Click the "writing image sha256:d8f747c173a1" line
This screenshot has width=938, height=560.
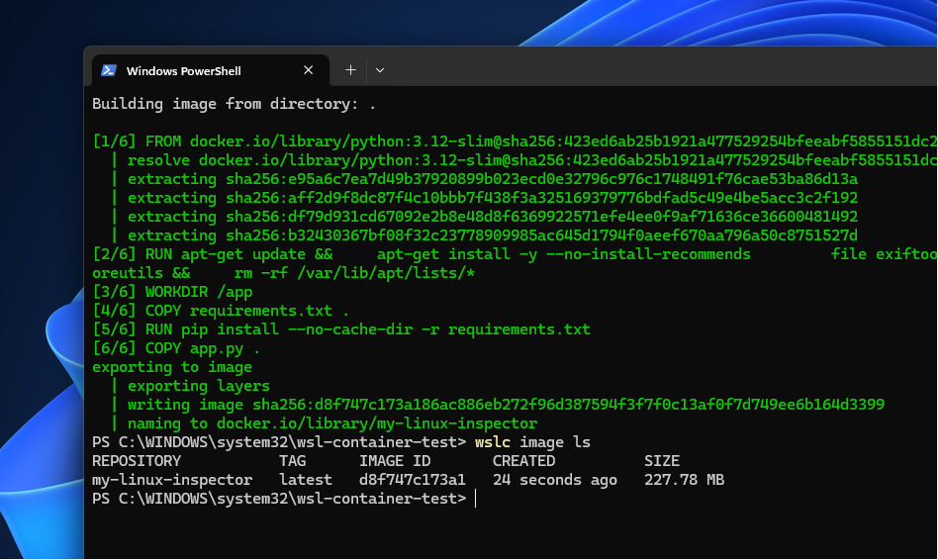pos(506,405)
